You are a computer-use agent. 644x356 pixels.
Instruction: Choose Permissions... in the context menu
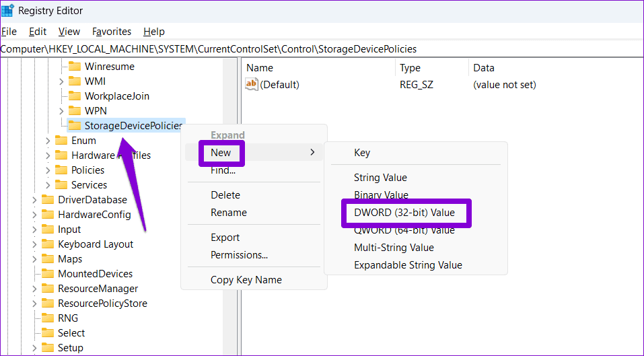point(254,254)
